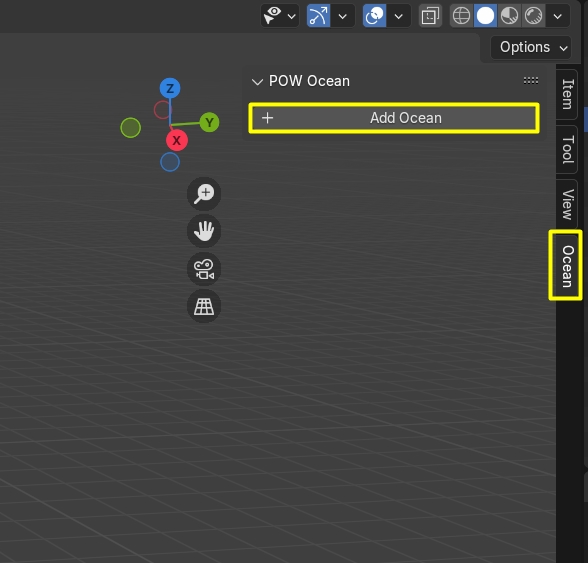Switch to rendered viewport shading

coord(533,16)
